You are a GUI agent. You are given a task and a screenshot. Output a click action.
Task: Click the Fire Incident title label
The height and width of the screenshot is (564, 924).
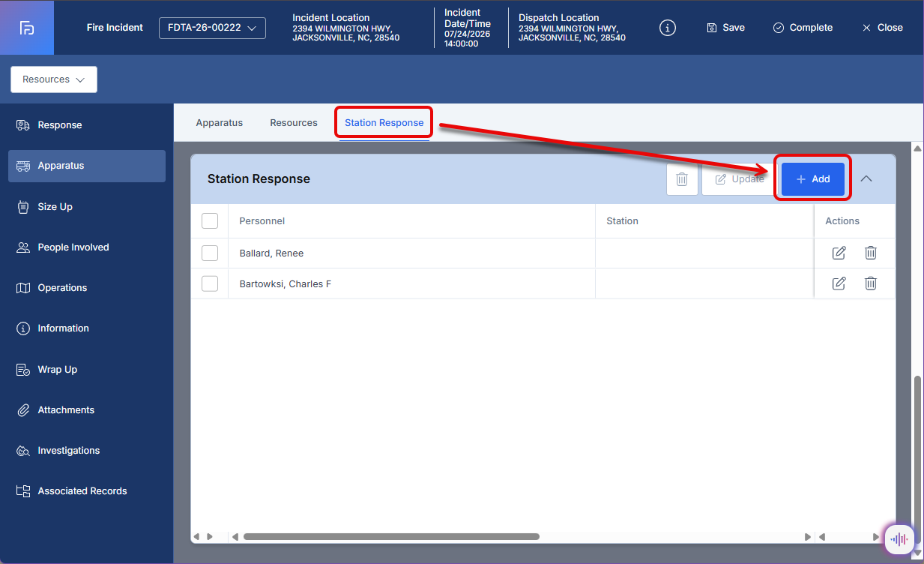point(115,28)
